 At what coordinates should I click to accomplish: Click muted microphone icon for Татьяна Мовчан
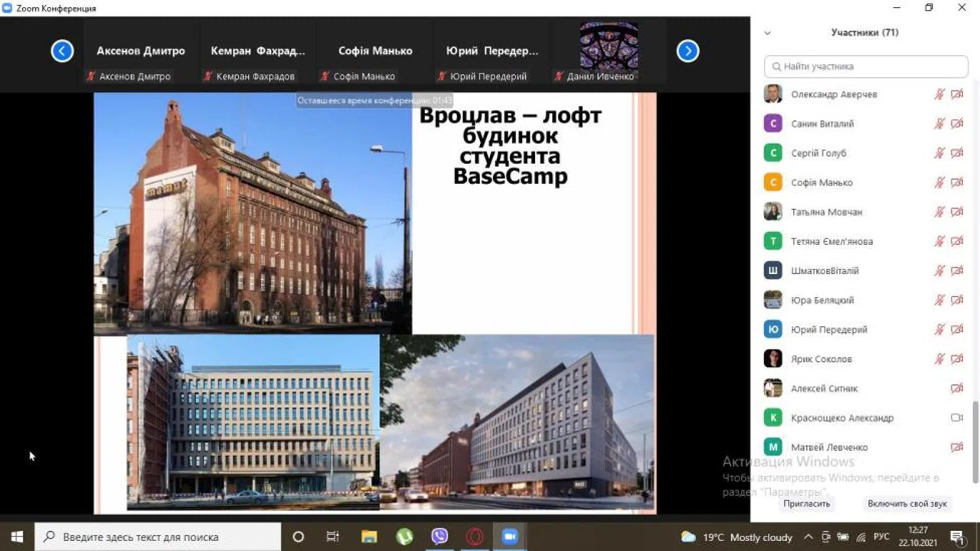coord(939,212)
